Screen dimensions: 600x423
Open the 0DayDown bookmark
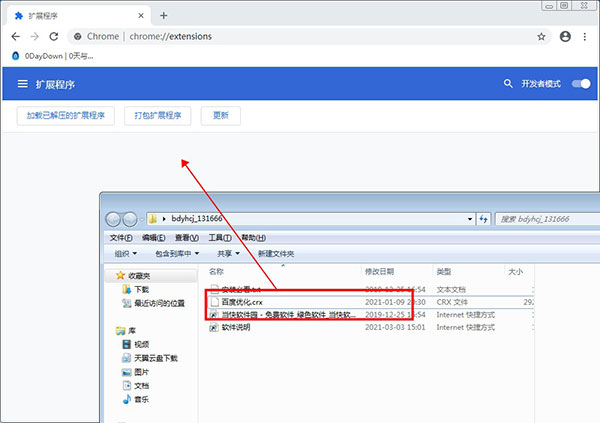coord(53,56)
